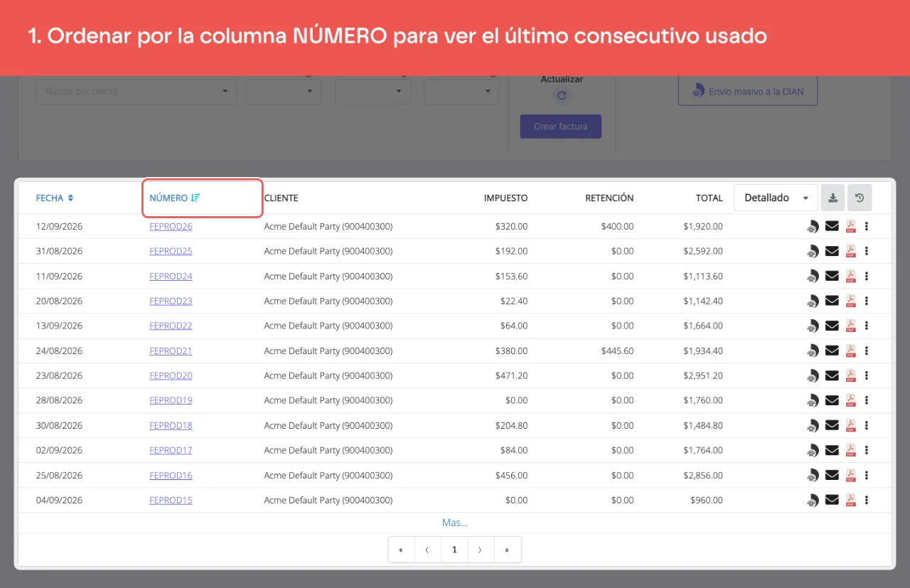This screenshot has height=588, width=910.
Task: Click client name in FEPROD19 row
Action: pyautogui.click(x=328, y=400)
